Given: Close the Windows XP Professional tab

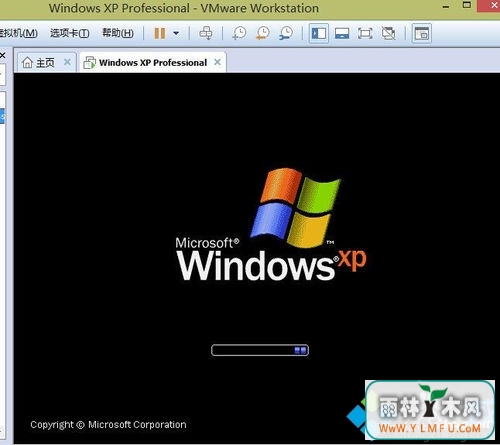Looking at the screenshot, I should [217, 62].
